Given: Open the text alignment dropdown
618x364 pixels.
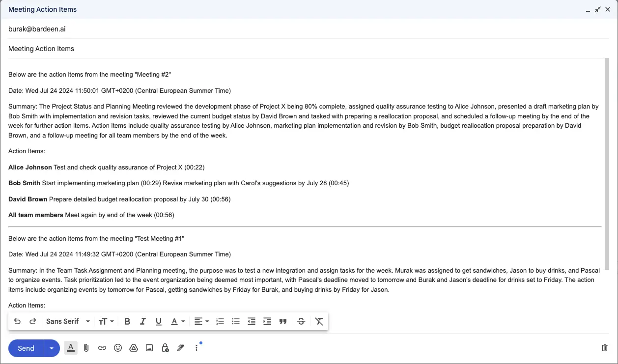Looking at the screenshot, I should 201,321.
